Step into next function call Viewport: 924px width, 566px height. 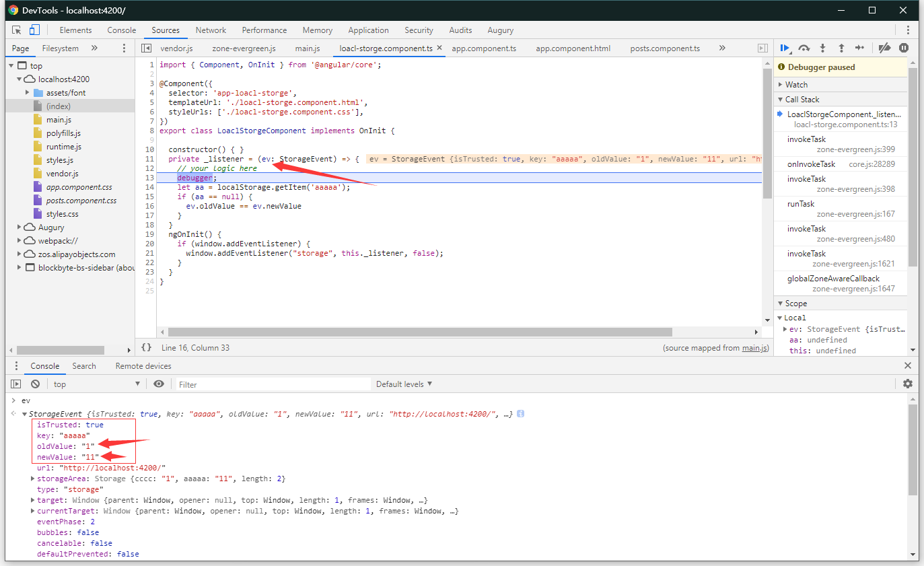822,48
